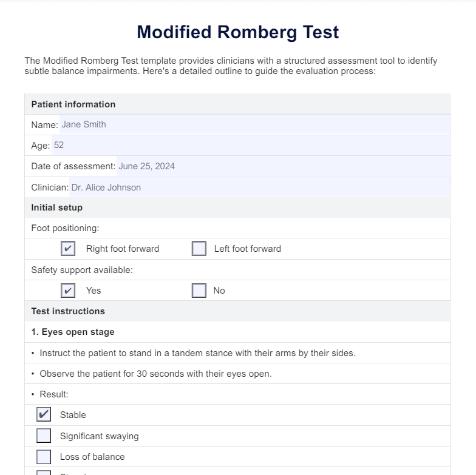Mark the Significant swaying checkbox

[x=44, y=436]
